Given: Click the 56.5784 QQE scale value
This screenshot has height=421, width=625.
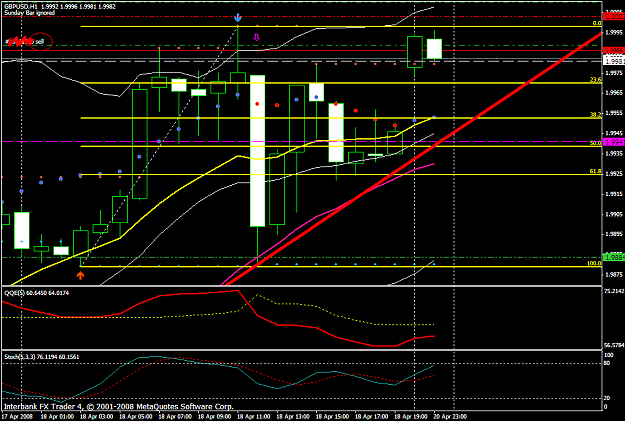Looking at the screenshot, I should pyautogui.click(x=614, y=345).
